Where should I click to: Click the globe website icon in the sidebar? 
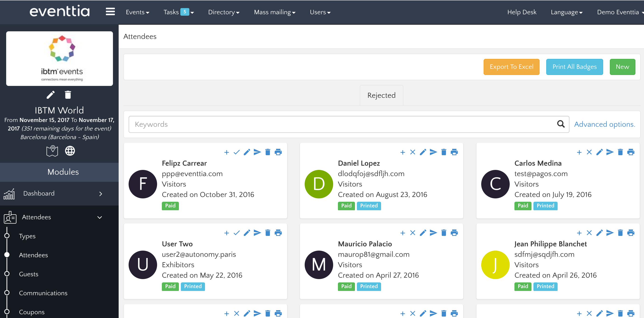tap(70, 151)
